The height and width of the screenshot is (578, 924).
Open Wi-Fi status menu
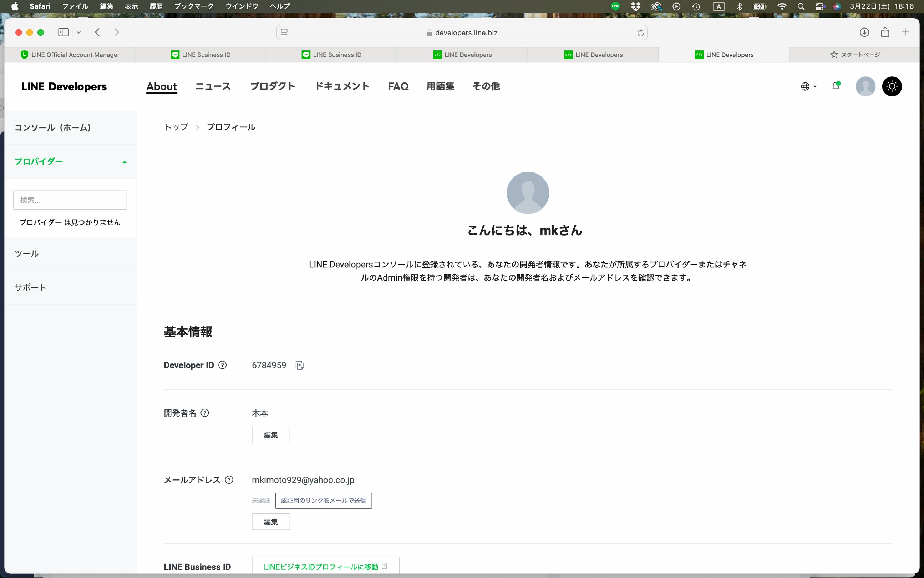(782, 6)
